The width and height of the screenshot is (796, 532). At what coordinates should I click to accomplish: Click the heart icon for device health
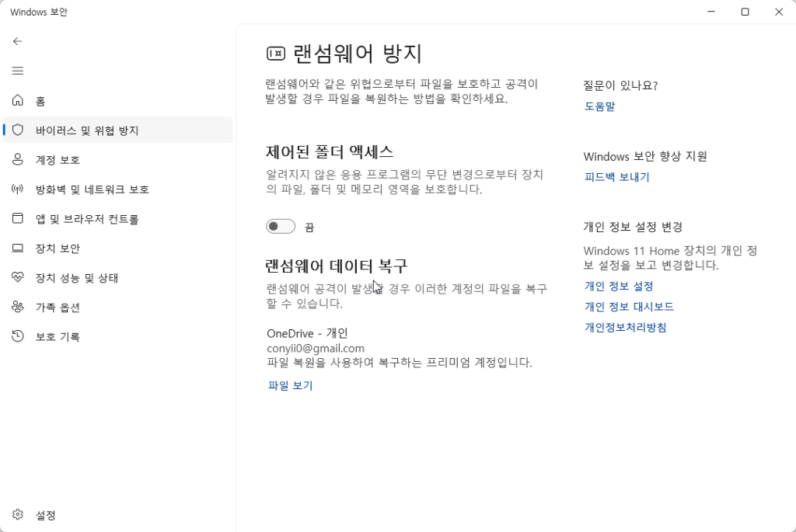[18, 277]
